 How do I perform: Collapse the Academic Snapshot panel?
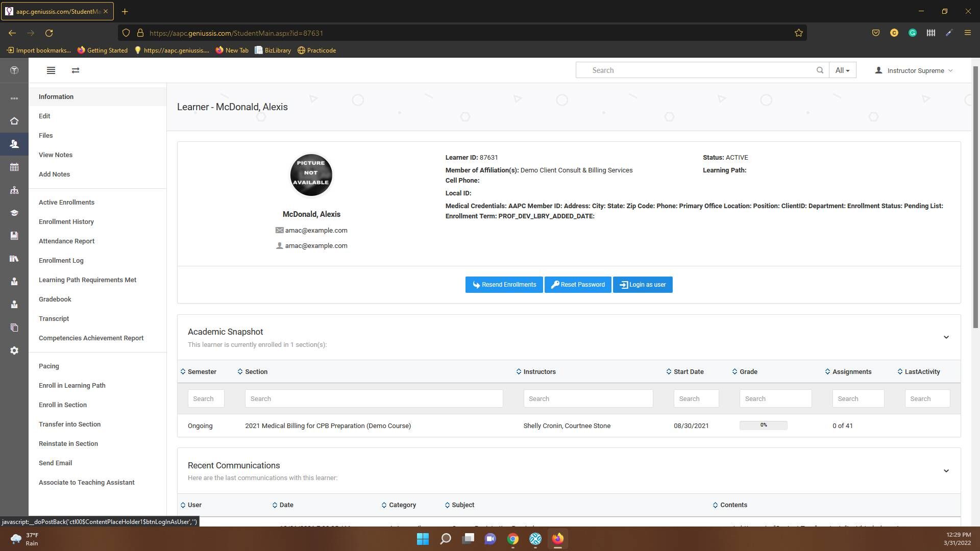pos(946,337)
